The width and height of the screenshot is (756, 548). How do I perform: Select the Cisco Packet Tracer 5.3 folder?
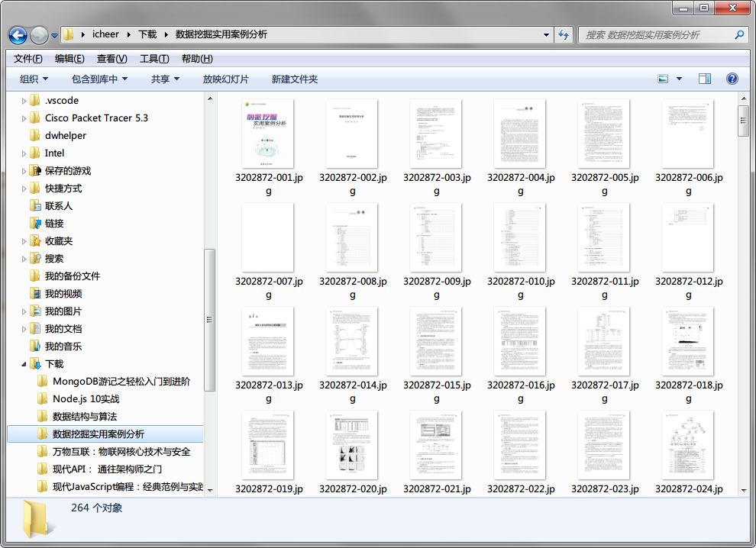point(96,118)
